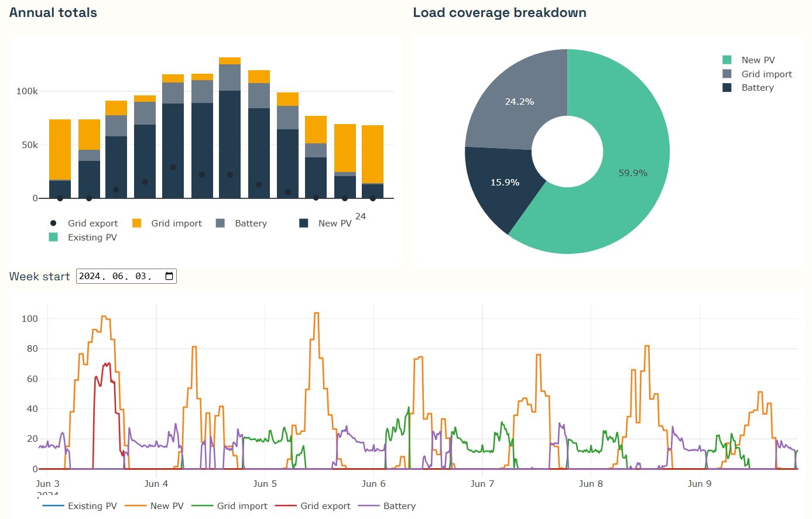Click Grid export in the weekly chart legend

pyautogui.click(x=325, y=506)
